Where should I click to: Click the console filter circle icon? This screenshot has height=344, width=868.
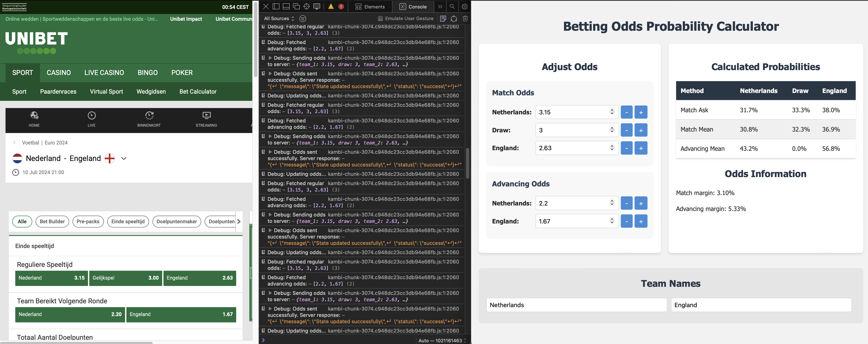[303, 18]
